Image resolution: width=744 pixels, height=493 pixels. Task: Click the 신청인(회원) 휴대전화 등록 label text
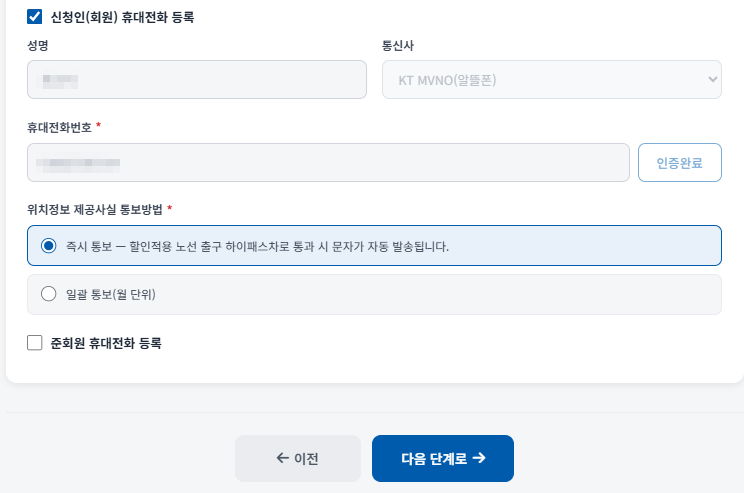click(x=122, y=17)
